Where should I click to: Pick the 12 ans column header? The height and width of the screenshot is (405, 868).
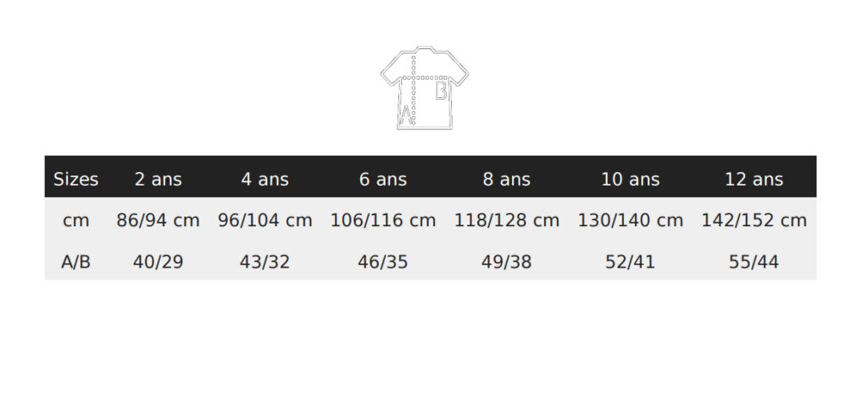pos(754,179)
